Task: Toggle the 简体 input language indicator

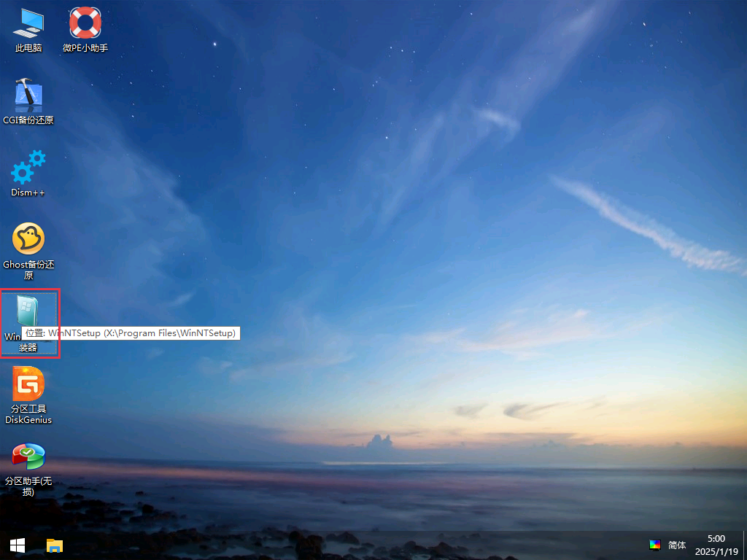Action: [x=677, y=545]
